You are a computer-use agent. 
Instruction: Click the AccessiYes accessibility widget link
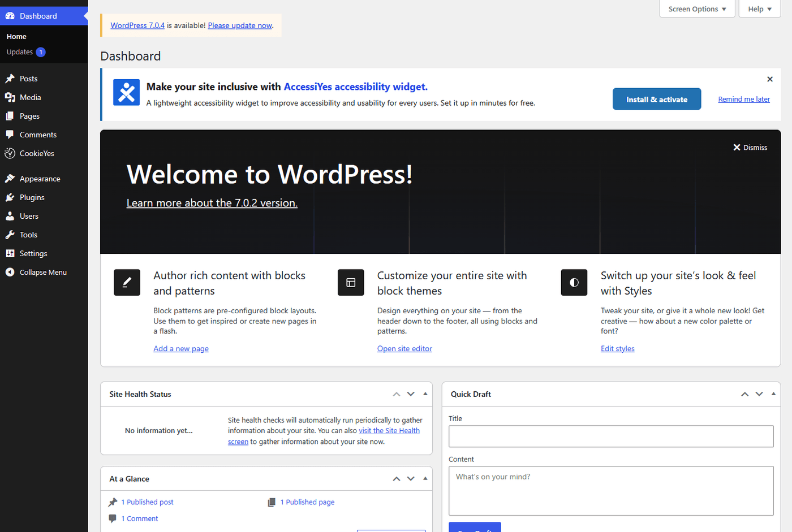[355, 86]
